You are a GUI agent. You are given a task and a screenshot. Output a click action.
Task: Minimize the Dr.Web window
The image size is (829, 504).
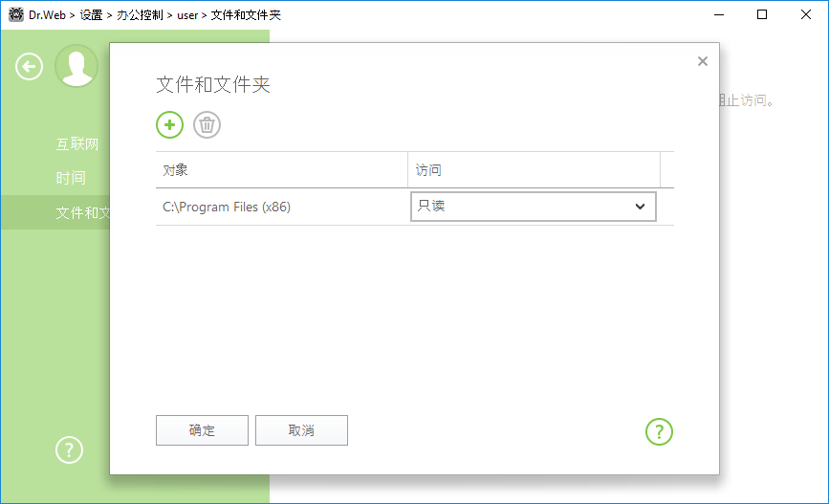click(x=719, y=15)
